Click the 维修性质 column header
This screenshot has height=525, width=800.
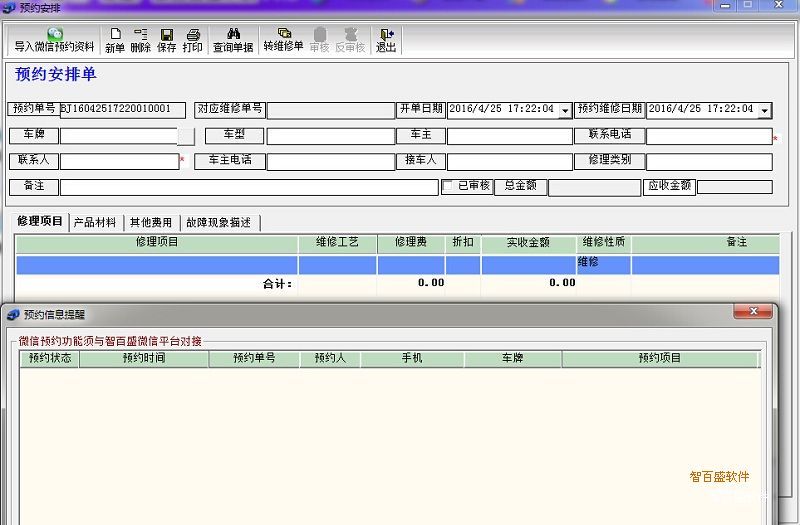tap(604, 243)
